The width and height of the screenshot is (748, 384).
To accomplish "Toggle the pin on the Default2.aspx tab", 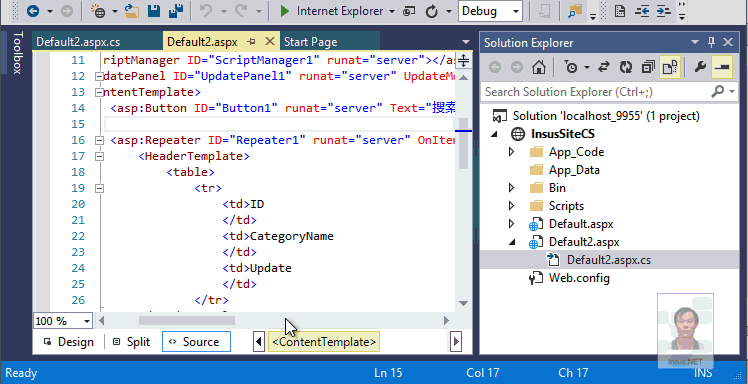I will 252,42.
